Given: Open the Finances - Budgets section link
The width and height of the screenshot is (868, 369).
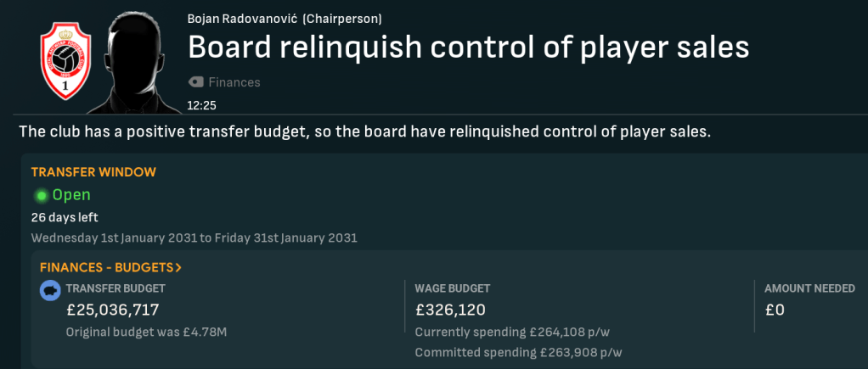Looking at the screenshot, I should coord(101,267).
